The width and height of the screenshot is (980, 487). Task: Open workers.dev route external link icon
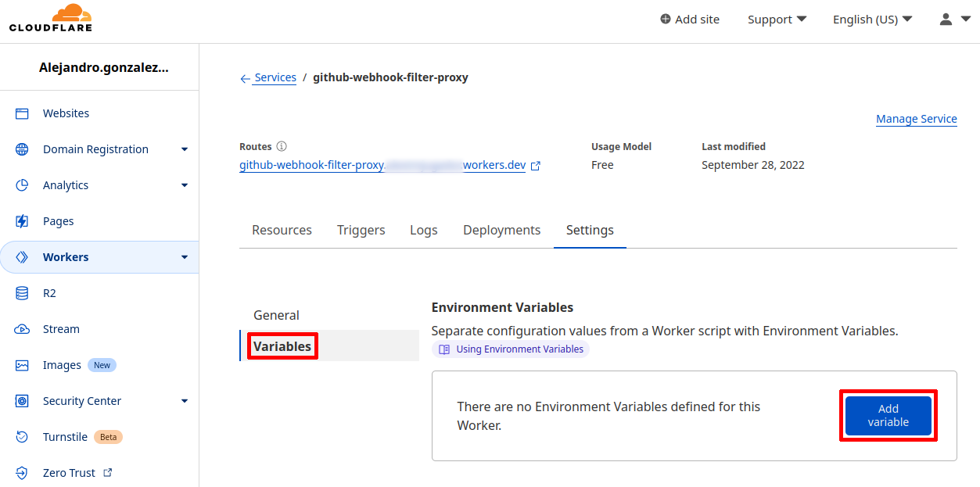point(536,166)
